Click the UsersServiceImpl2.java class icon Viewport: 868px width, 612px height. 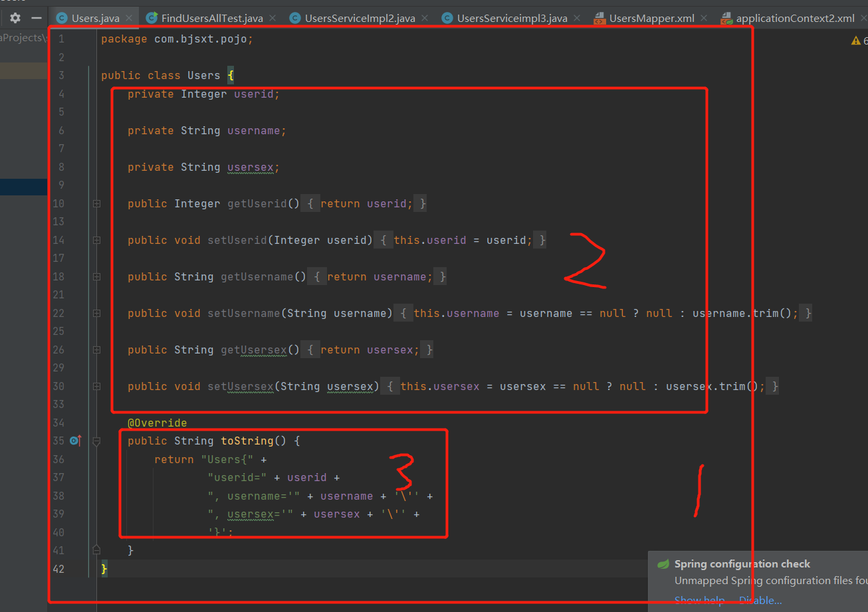click(296, 18)
